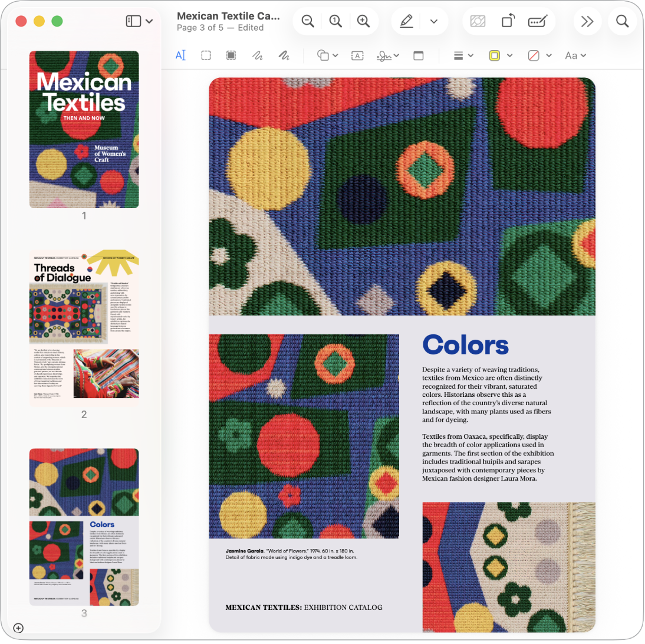This screenshot has height=644, width=645.
Task: Insert a Text box annotation
Action: tap(357, 55)
